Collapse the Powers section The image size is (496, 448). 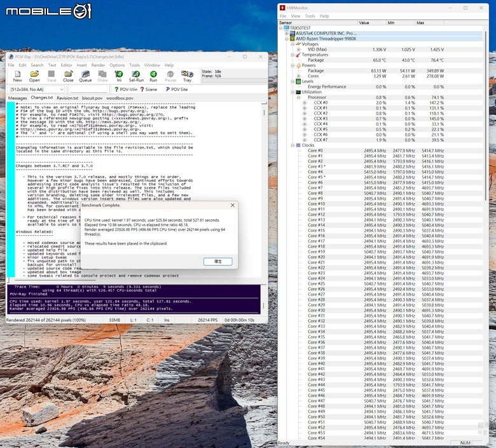293,65
